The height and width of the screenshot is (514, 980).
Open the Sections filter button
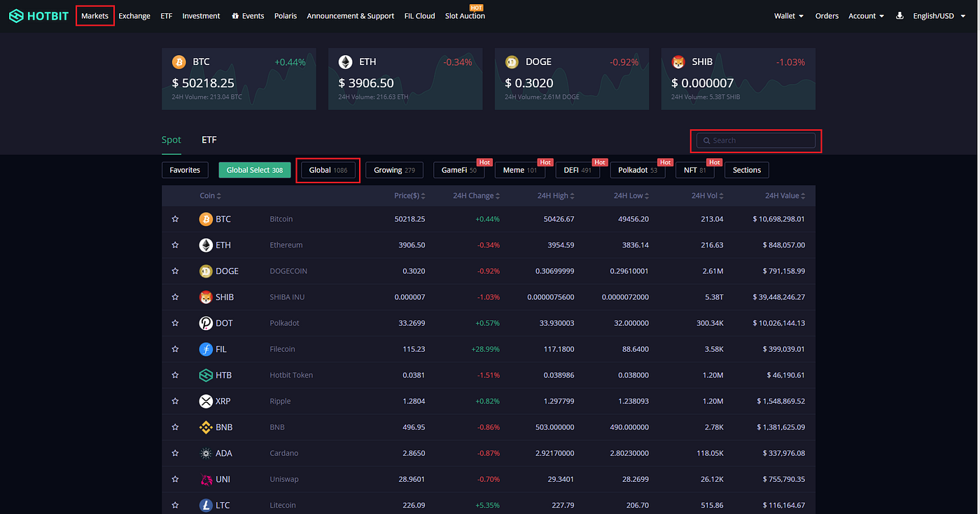click(x=747, y=170)
